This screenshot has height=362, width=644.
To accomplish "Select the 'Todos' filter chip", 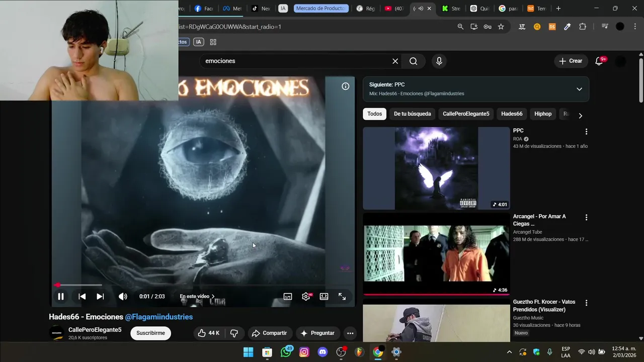I will [374, 114].
